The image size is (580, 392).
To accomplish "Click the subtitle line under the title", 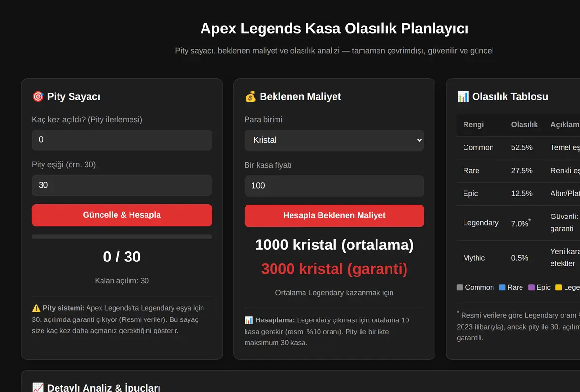I will pyautogui.click(x=334, y=50).
